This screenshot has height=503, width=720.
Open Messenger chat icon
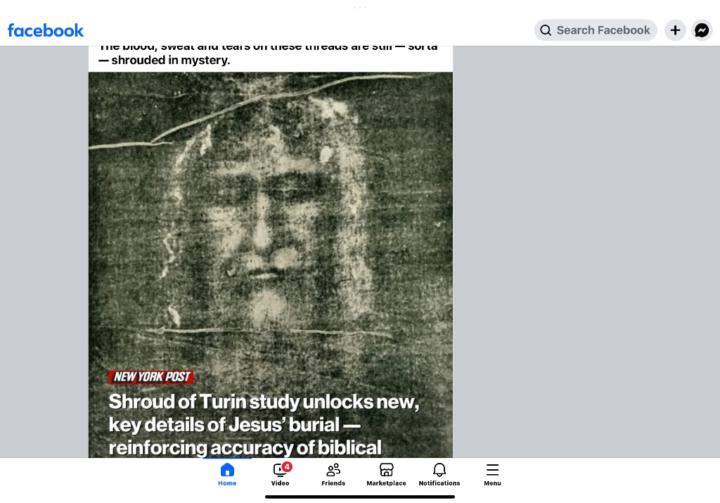[x=702, y=30]
